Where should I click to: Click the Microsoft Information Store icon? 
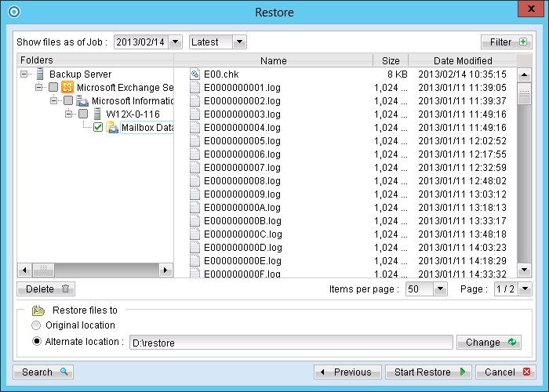click(82, 101)
